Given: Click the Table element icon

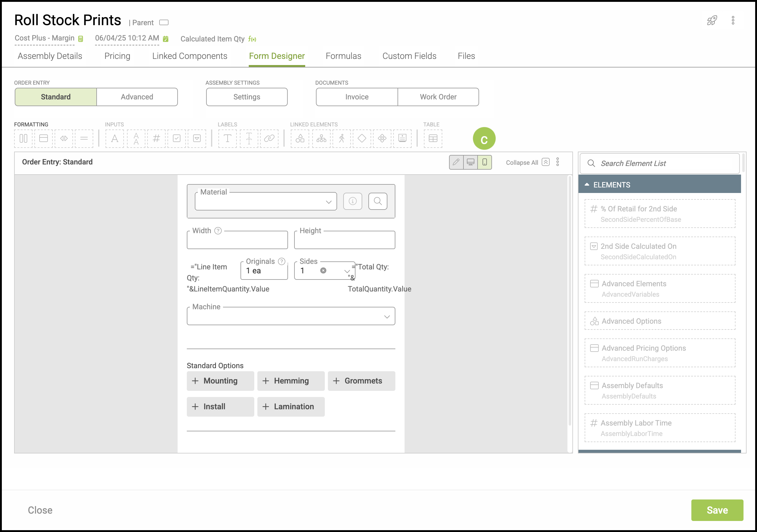Looking at the screenshot, I should click(432, 138).
